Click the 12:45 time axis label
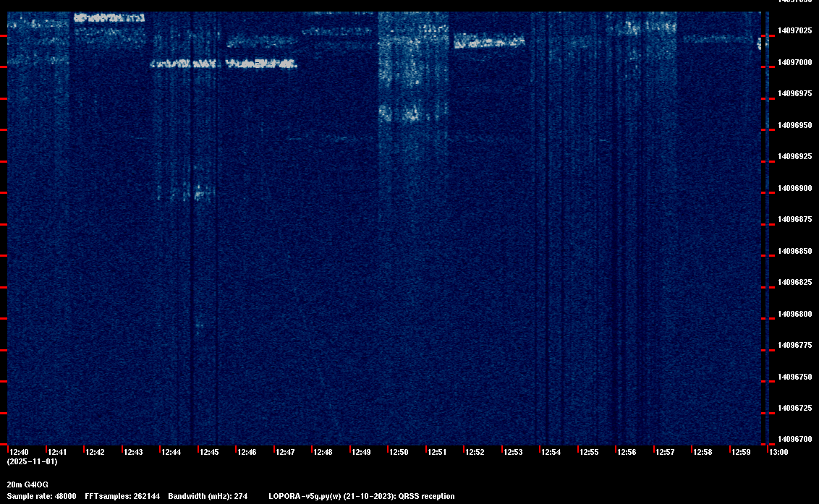Viewport: 819px width, 504px height. coord(209,452)
